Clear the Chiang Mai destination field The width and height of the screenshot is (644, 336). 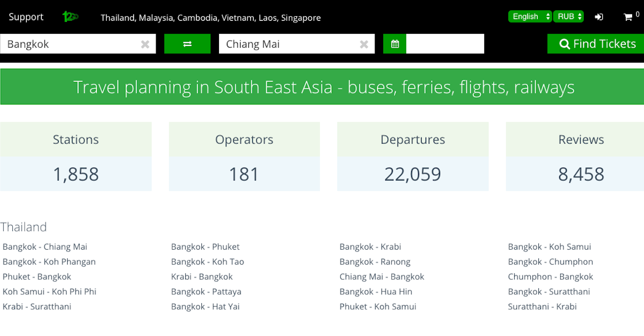(364, 44)
